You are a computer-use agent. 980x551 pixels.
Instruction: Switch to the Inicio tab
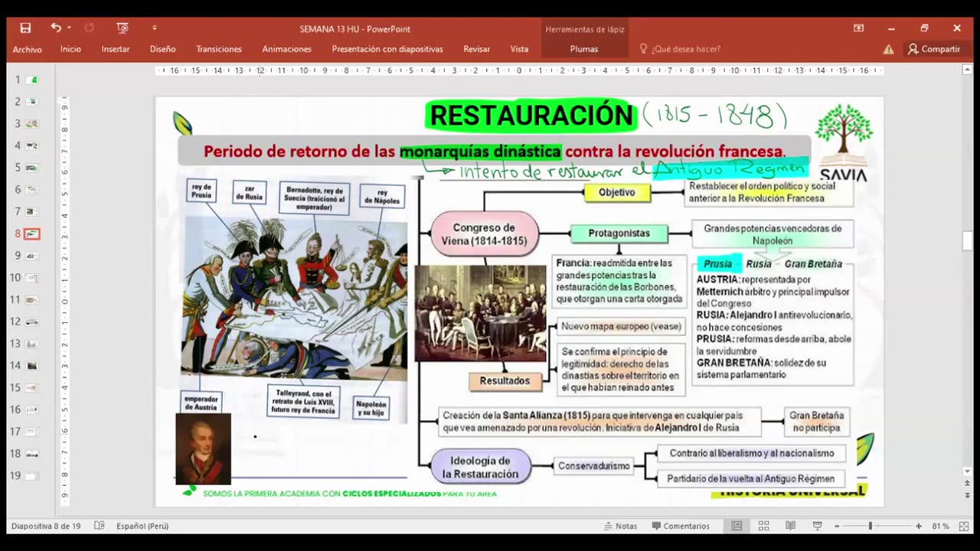point(70,49)
